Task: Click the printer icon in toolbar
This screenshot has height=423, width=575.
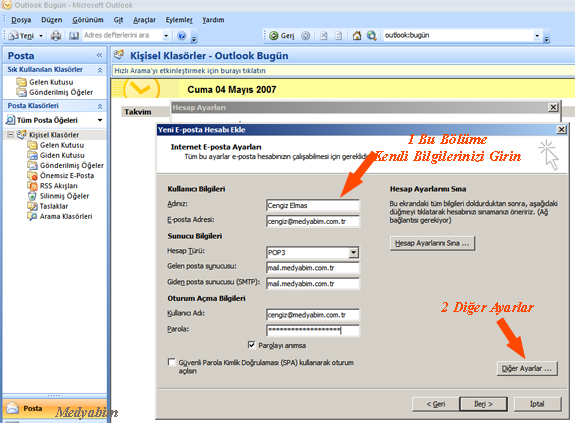Action: [56, 36]
